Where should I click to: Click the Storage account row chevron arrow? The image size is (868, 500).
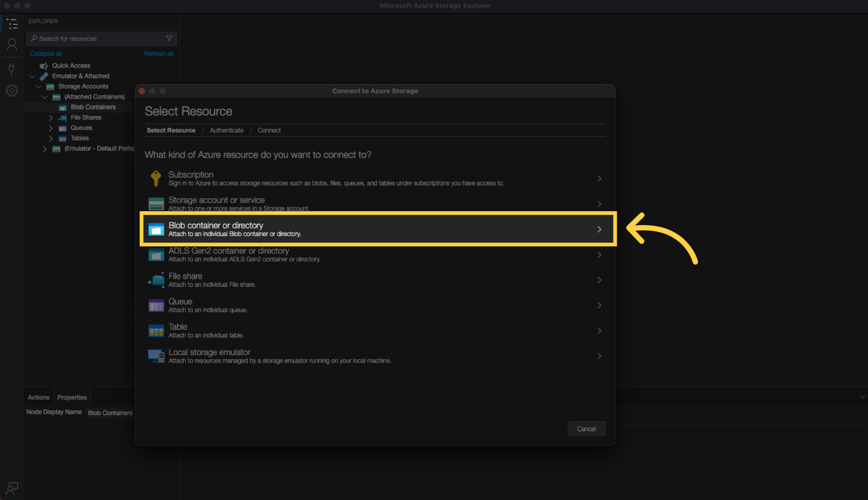599,204
